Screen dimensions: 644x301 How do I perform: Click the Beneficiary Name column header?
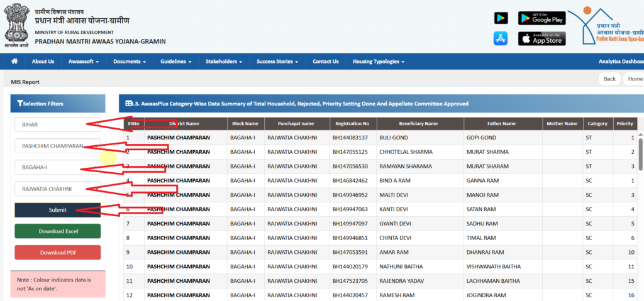point(418,124)
